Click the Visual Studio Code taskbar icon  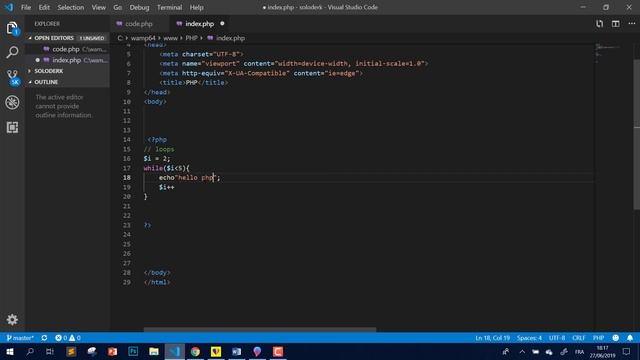pos(174,351)
